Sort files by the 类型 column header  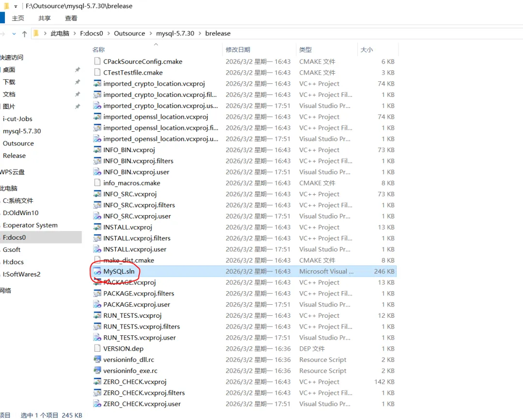coord(305,49)
